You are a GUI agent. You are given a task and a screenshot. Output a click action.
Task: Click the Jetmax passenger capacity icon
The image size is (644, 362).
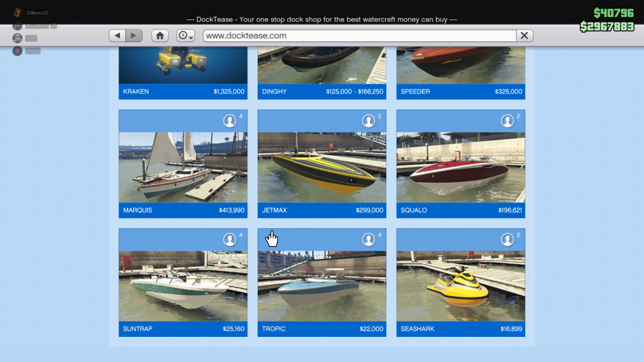click(x=369, y=121)
